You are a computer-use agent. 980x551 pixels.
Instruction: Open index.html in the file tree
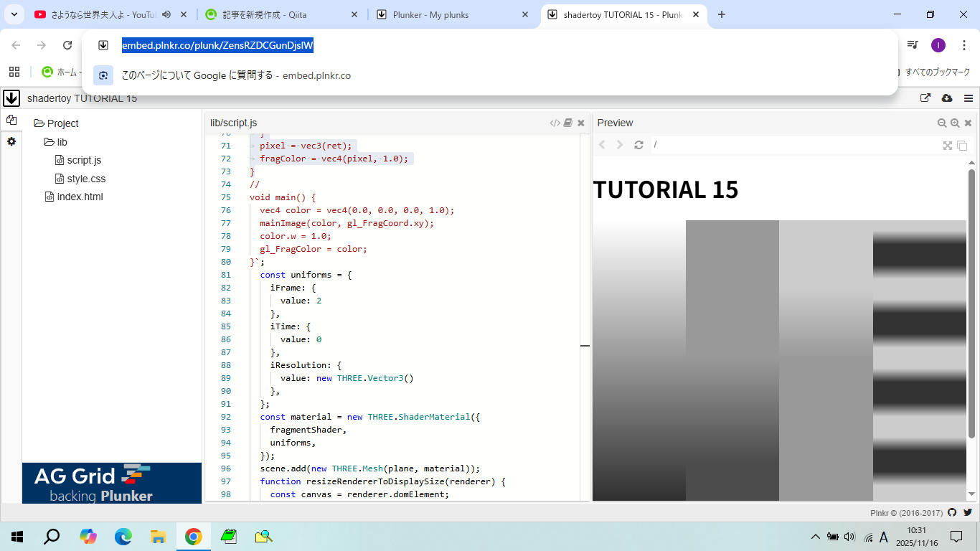pos(74,197)
